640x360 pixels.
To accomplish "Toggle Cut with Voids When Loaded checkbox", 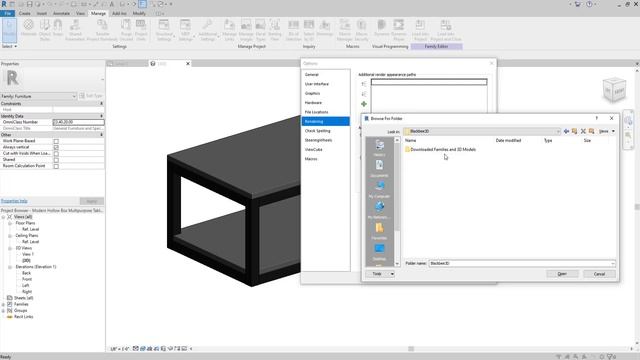I will tap(56, 154).
